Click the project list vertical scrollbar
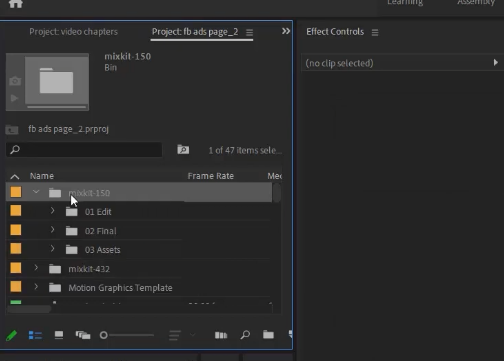504x361 pixels. coord(277,193)
